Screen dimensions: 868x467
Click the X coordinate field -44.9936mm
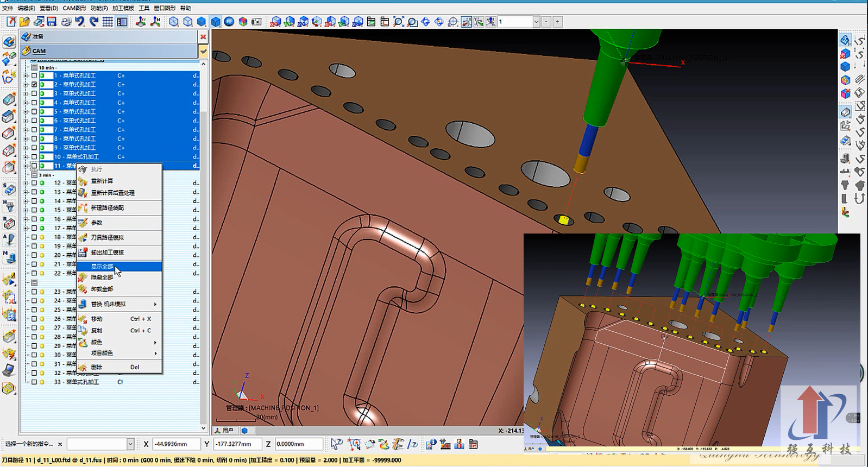coord(177,444)
